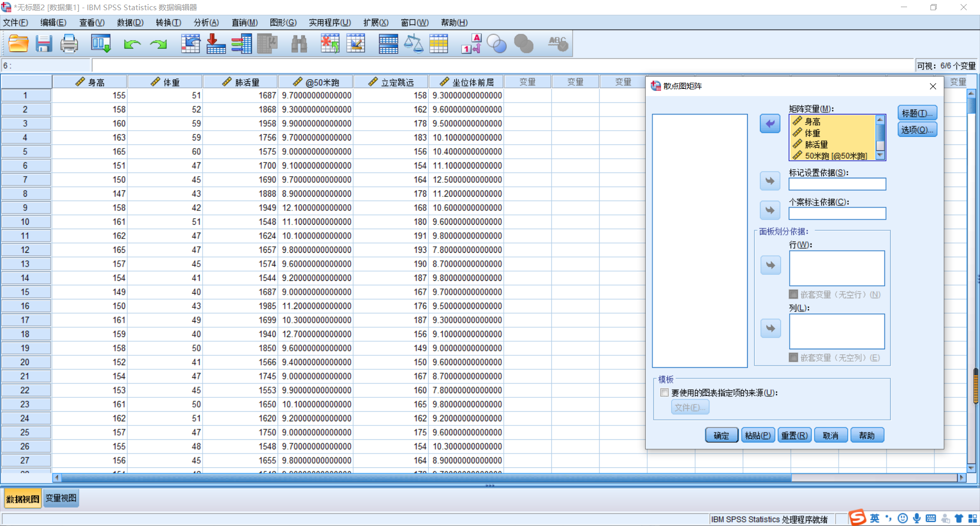Open the 数据 menu
980x526 pixels.
[x=130, y=22]
